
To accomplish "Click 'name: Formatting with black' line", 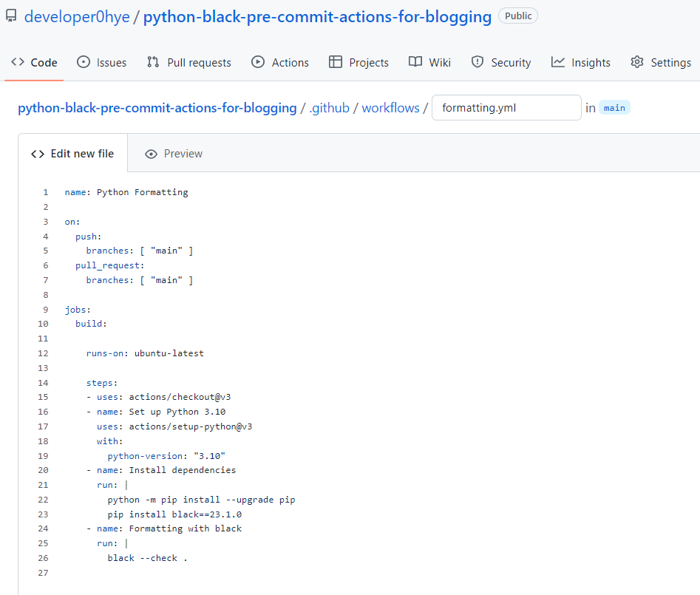I will pyautogui.click(x=164, y=528).
